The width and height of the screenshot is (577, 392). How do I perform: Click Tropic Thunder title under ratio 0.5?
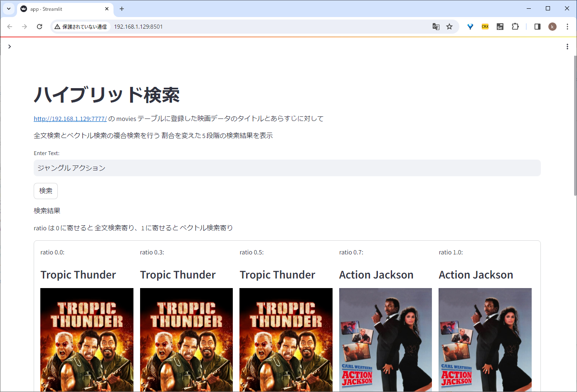[277, 275]
